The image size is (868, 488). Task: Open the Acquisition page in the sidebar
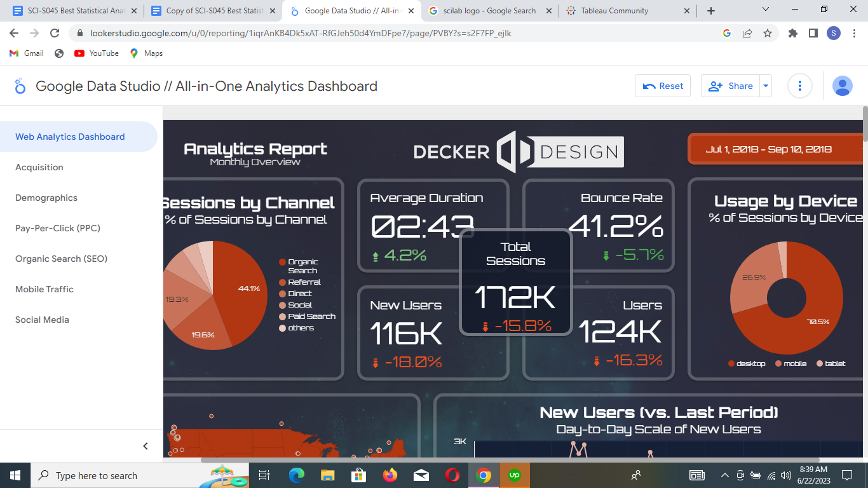(x=38, y=167)
